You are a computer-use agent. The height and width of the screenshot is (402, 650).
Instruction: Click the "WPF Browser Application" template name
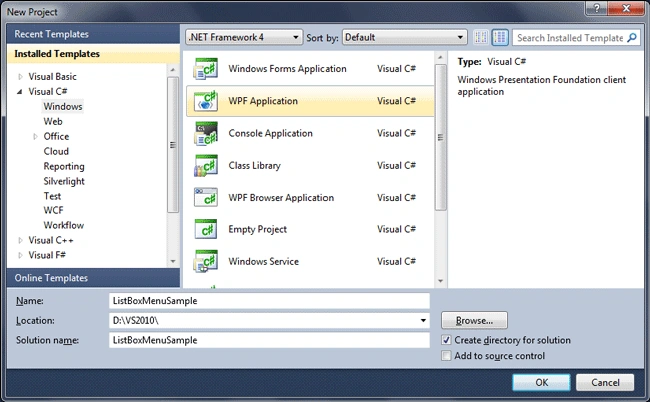coord(281,197)
